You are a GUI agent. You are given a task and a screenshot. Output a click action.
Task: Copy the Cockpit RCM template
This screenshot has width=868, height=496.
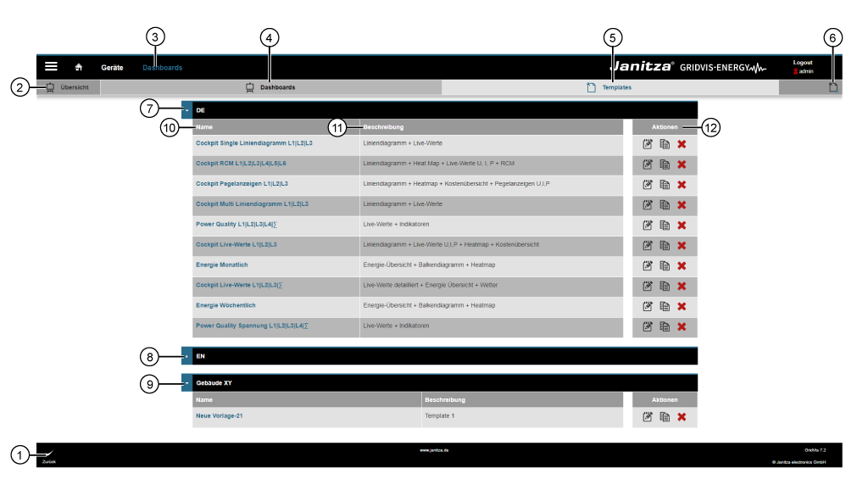coord(665,164)
